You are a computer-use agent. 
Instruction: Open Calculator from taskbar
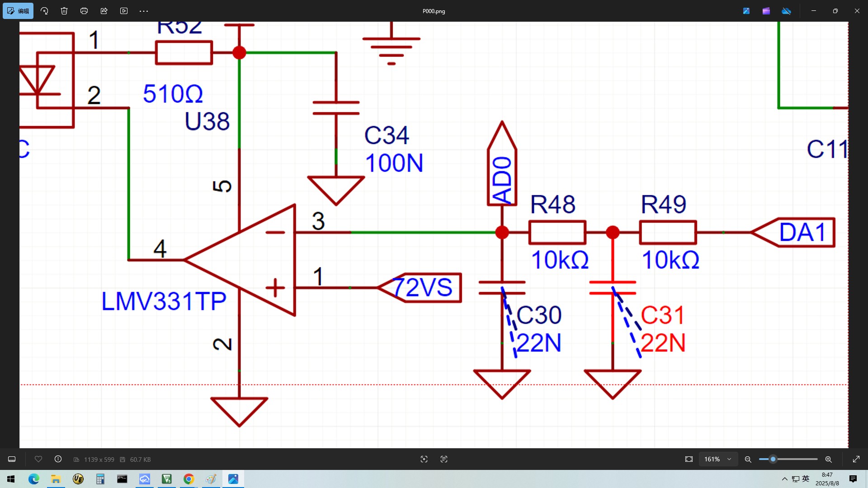point(100,479)
